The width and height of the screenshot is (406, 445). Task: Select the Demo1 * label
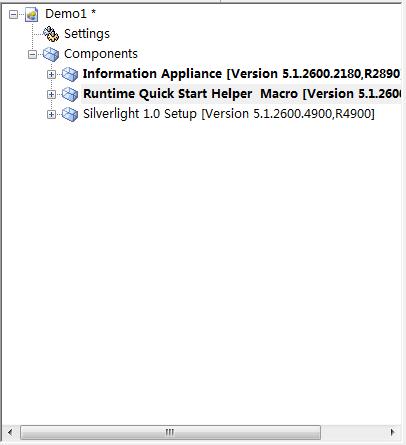[x=70, y=14]
